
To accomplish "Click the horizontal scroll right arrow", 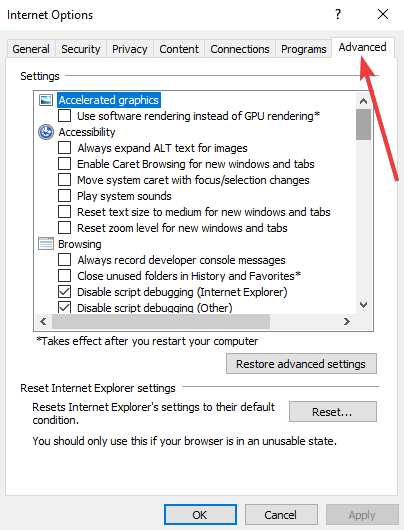I will click(x=347, y=321).
